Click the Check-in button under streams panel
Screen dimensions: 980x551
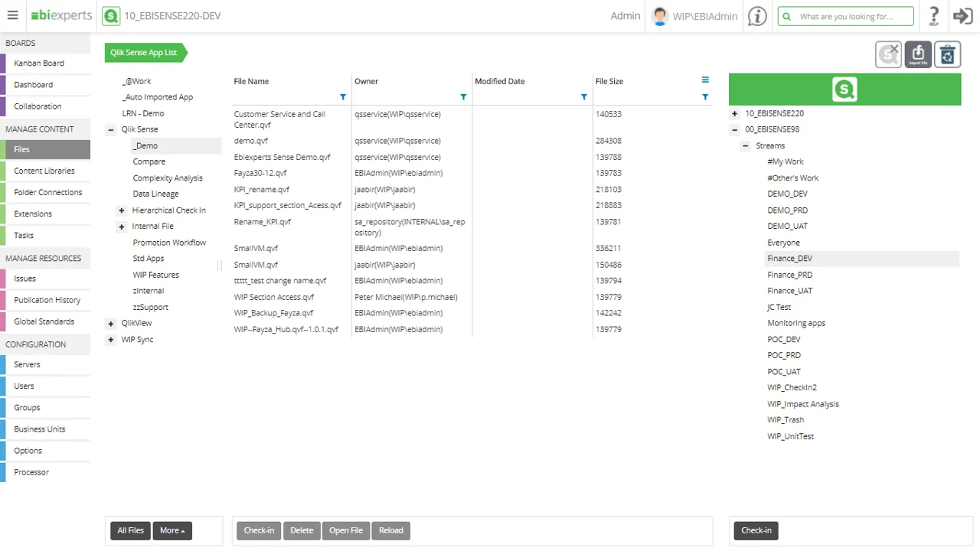point(756,530)
